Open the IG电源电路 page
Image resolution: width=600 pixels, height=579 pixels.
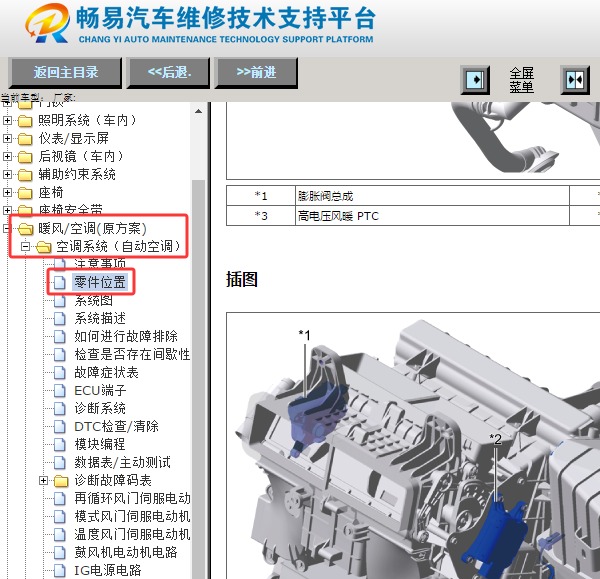pyautogui.click(x=108, y=570)
